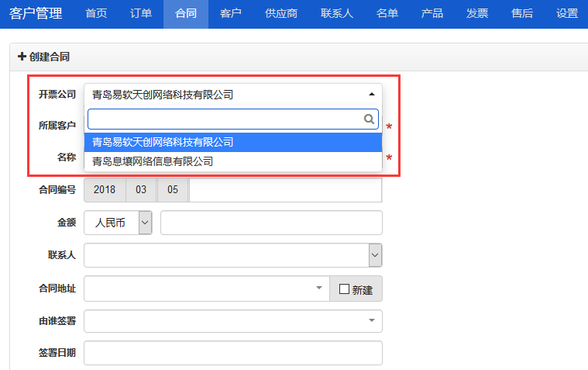This screenshot has width=588, height=370.
Task: Expand the 联系人 dropdown
Action: pos(375,255)
